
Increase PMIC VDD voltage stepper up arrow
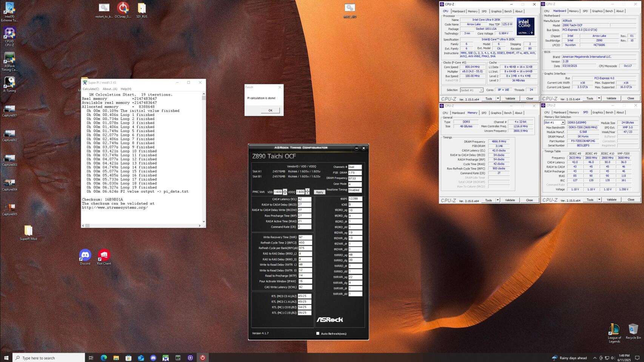tap(285, 191)
